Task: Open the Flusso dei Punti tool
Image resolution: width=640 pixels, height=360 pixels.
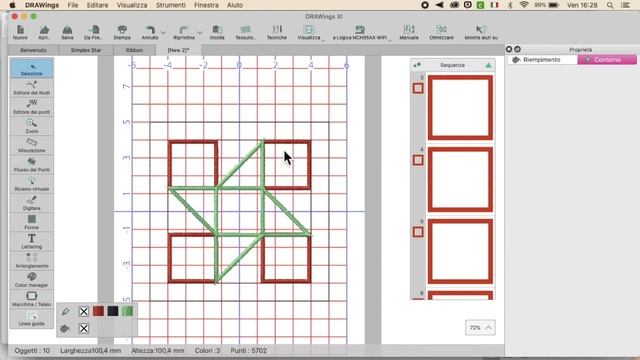Action: (x=31, y=164)
